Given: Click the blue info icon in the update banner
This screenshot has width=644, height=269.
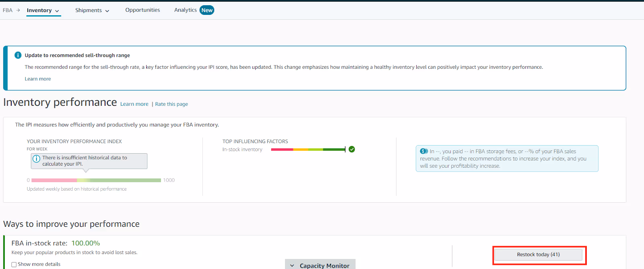Looking at the screenshot, I should (18, 55).
